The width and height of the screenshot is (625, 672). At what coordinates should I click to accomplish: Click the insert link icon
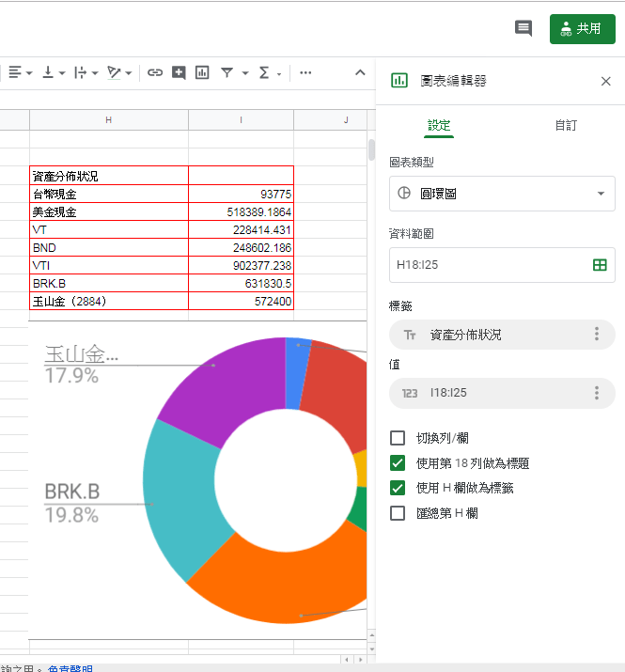pyautogui.click(x=155, y=72)
